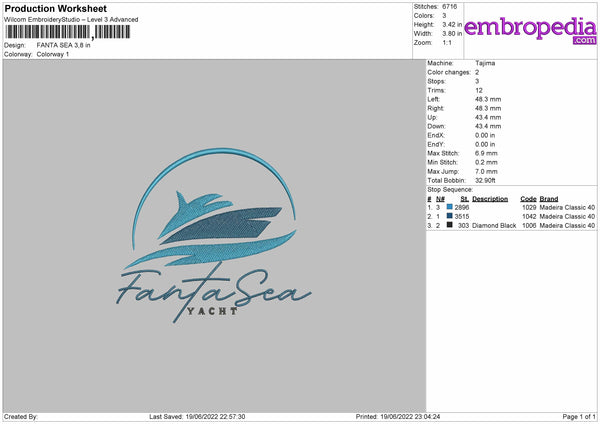Click the stitch count 3515 in stop 2
600x424 pixels.
pos(462,217)
